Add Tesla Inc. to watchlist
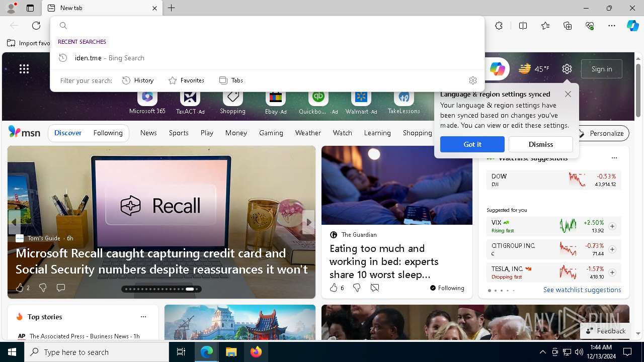 click(612, 273)
